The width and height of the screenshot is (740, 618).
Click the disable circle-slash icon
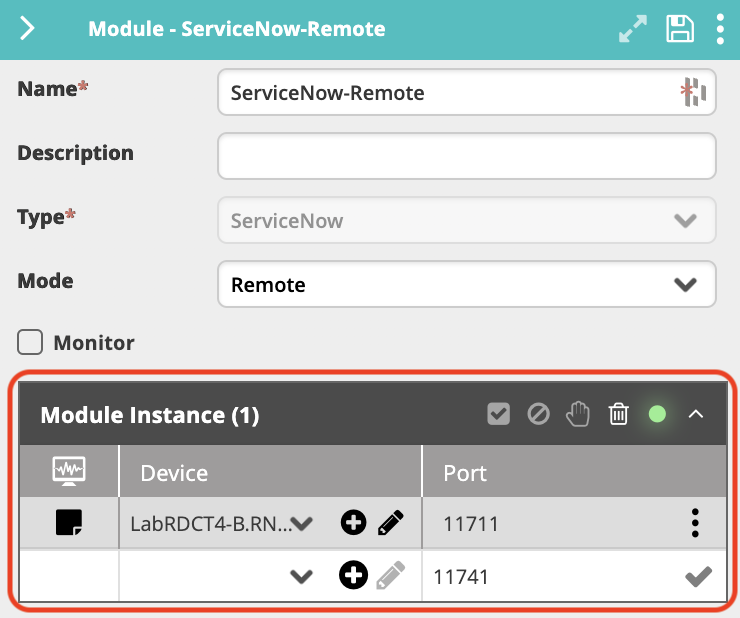pos(538,415)
